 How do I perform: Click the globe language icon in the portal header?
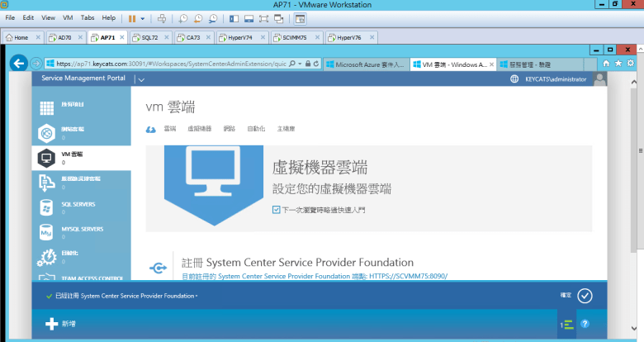[x=515, y=80]
